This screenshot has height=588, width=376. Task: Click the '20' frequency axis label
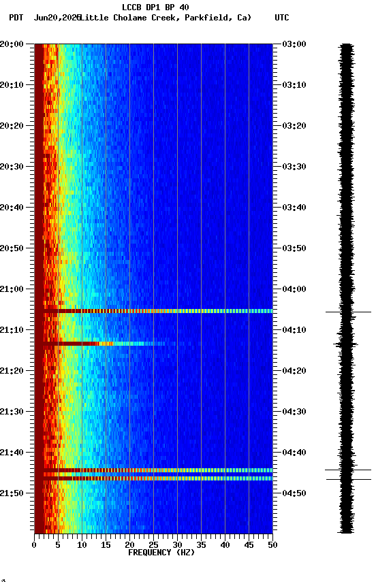(x=129, y=545)
